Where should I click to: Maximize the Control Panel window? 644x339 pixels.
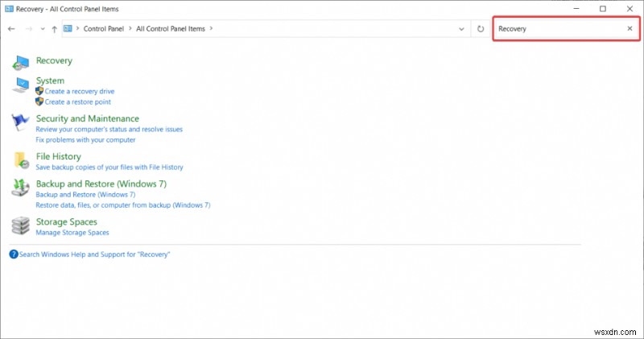(602, 9)
